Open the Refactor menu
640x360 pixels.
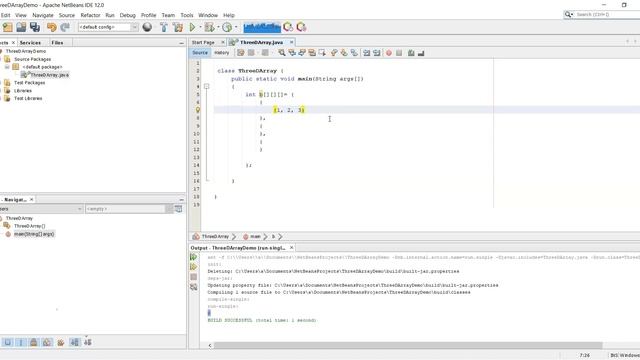(x=90, y=15)
